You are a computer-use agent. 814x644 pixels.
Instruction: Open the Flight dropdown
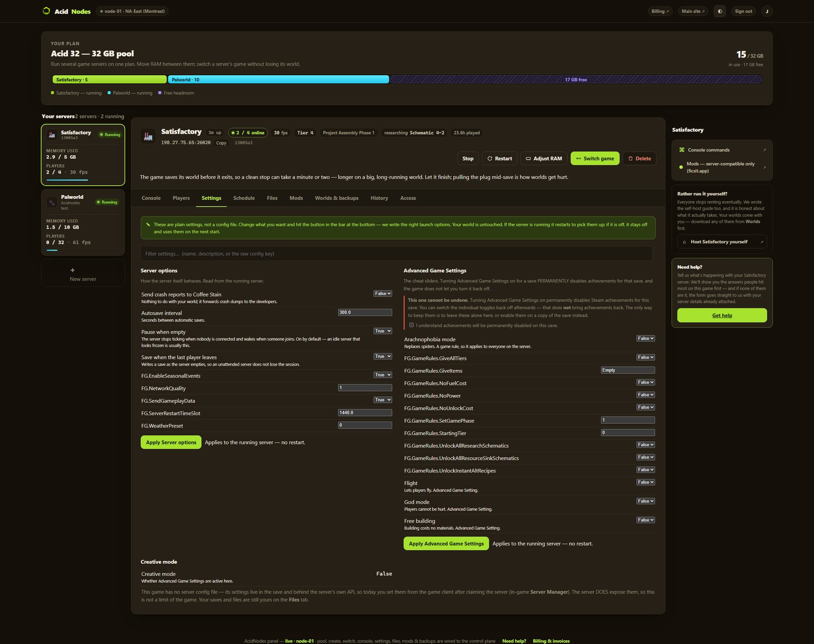646,482
